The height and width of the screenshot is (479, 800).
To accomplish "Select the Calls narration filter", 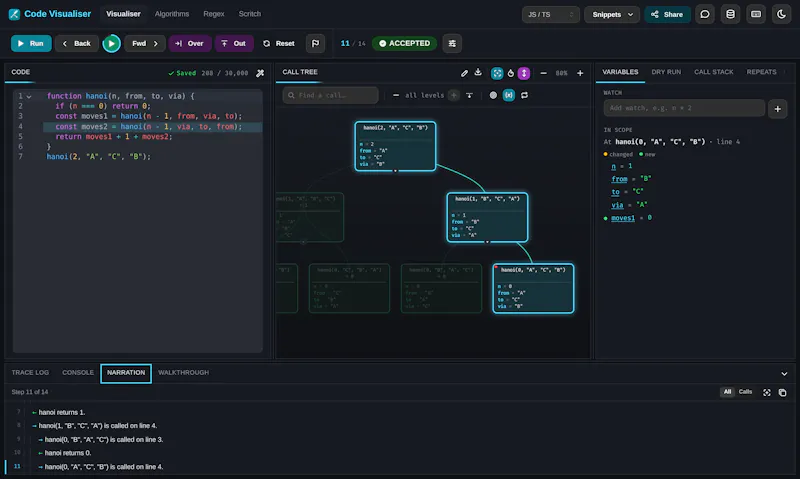I will click(x=745, y=392).
